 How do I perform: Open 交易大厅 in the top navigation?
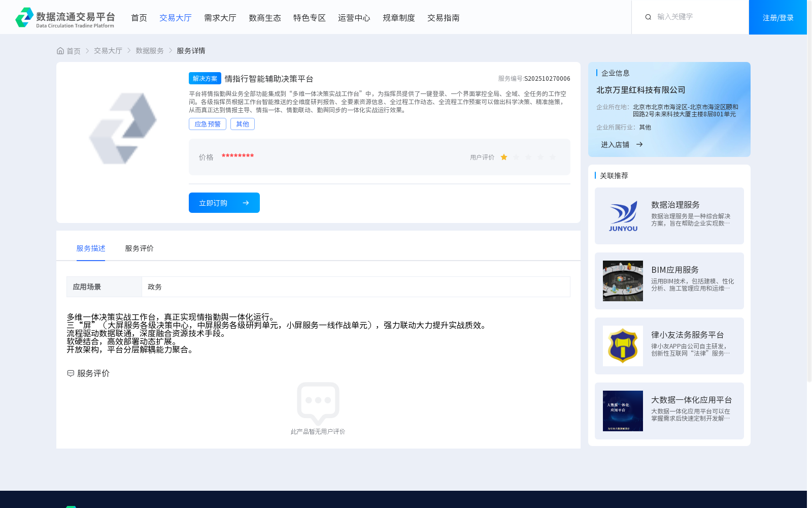176,18
